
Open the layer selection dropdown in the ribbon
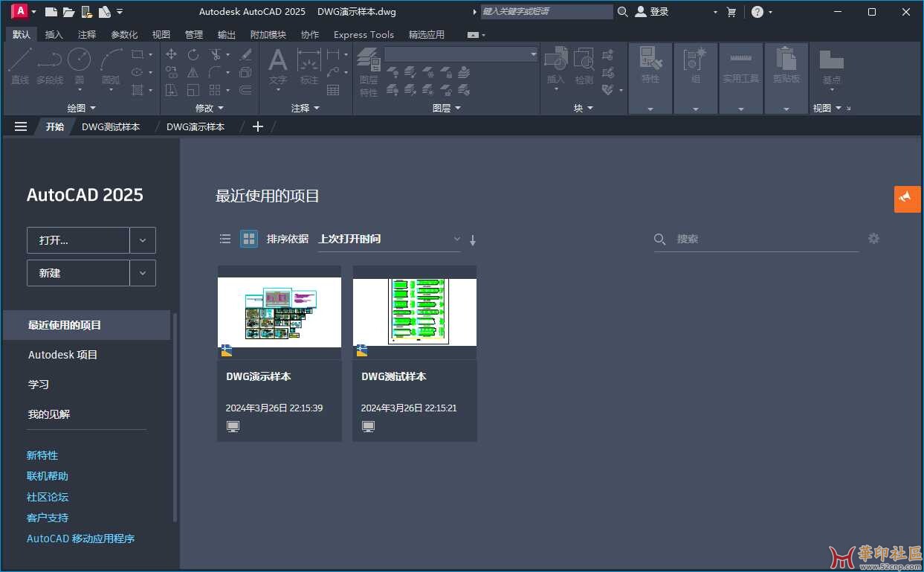pyautogui.click(x=461, y=54)
